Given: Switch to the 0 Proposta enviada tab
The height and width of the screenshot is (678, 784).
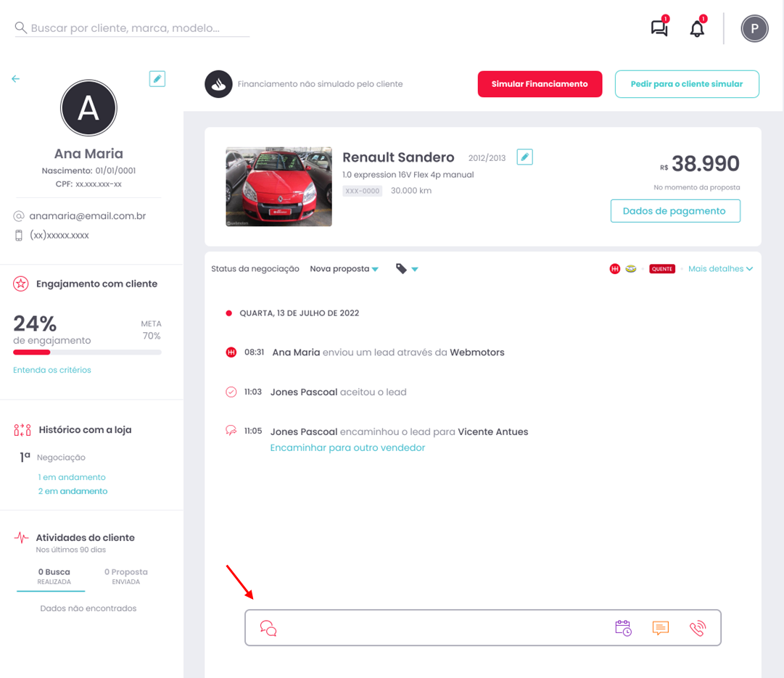Looking at the screenshot, I should click(126, 576).
